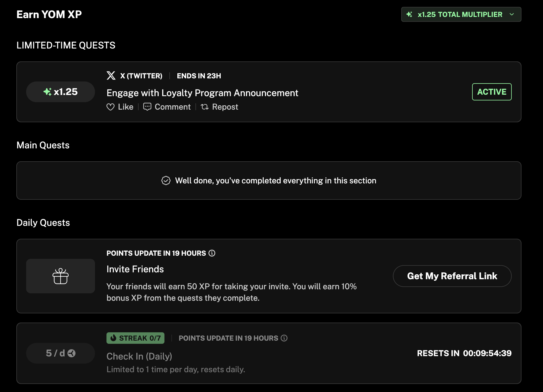Screen dimensions: 543x392
Task: Click the STREAK 0/7 badge
Action: point(135,338)
